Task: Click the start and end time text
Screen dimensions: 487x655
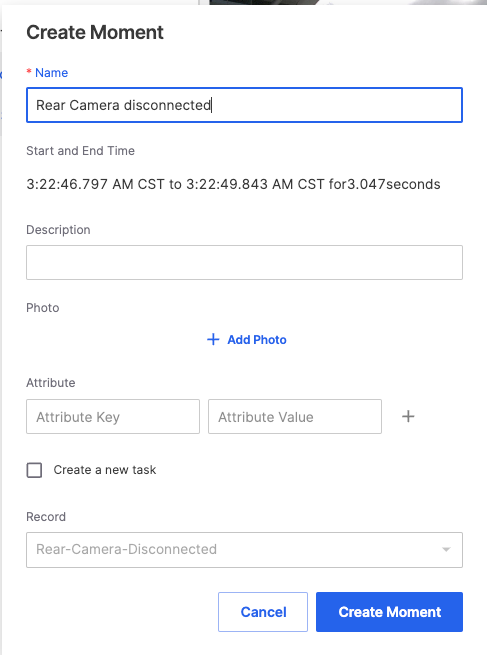Action: click(233, 184)
